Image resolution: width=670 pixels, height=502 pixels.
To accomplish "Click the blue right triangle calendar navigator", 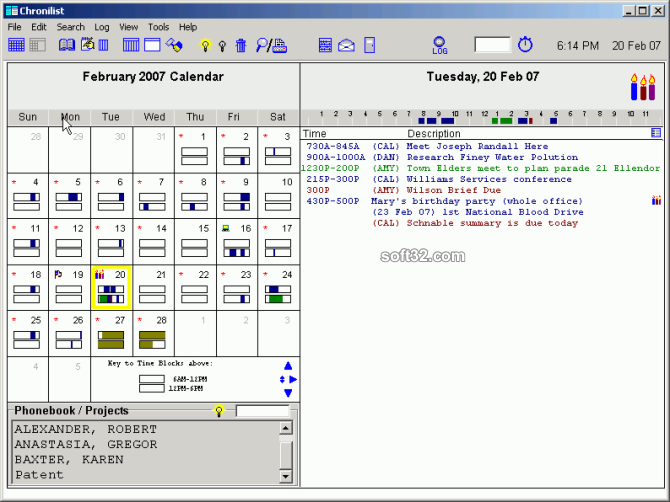I will (293, 379).
